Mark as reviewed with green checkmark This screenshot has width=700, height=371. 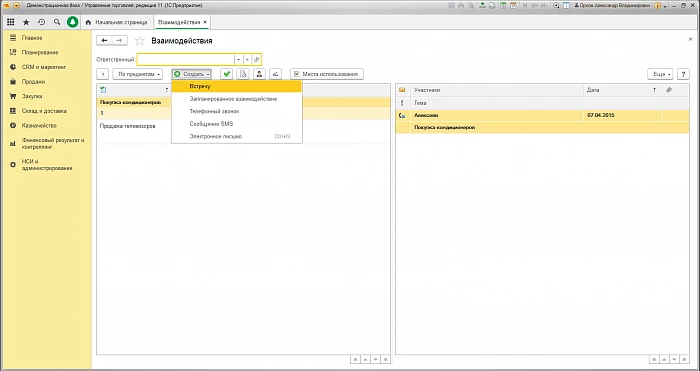[x=227, y=74]
